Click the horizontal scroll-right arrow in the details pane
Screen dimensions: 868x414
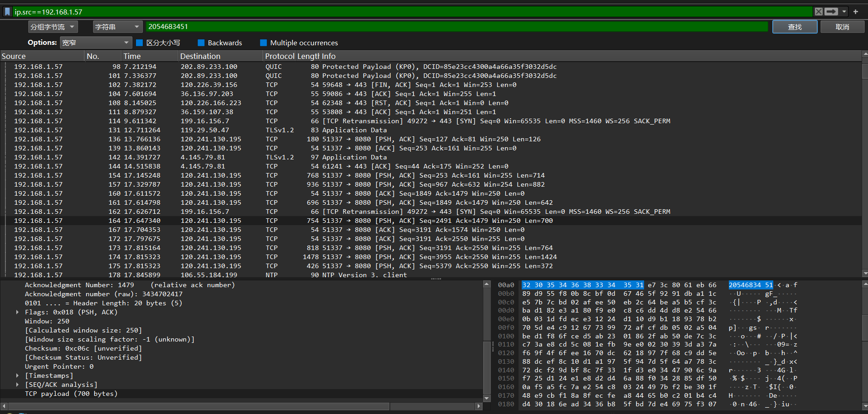pyautogui.click(x=479, y=406)
